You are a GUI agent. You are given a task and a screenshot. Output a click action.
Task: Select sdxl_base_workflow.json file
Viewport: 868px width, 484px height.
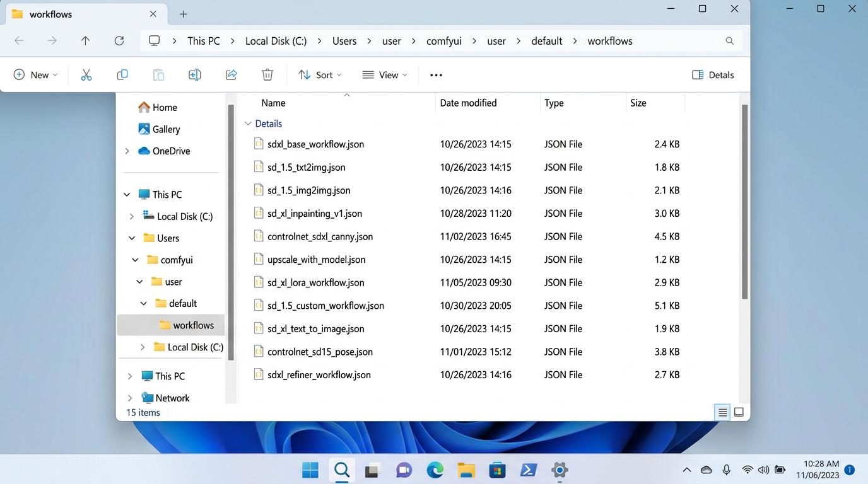315,144
